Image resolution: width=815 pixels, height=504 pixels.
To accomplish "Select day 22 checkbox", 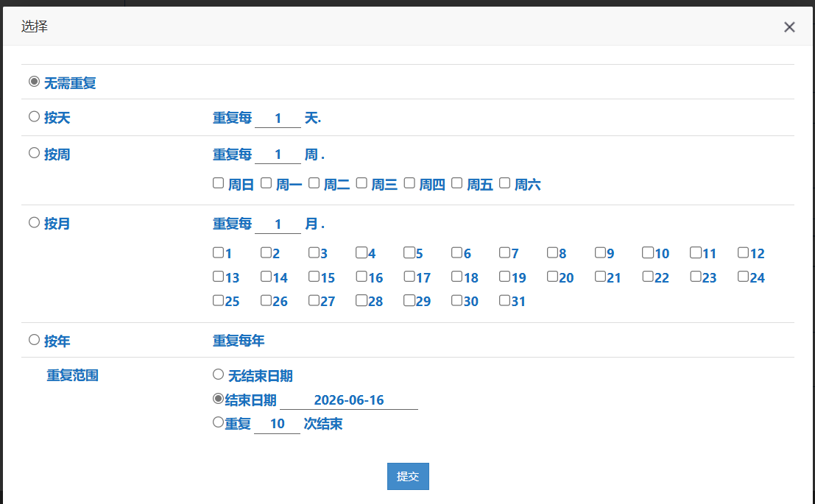I will point(648,277).
